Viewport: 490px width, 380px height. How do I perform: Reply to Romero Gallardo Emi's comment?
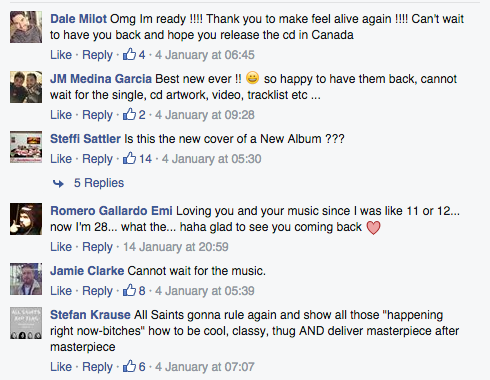click(97, 247)
